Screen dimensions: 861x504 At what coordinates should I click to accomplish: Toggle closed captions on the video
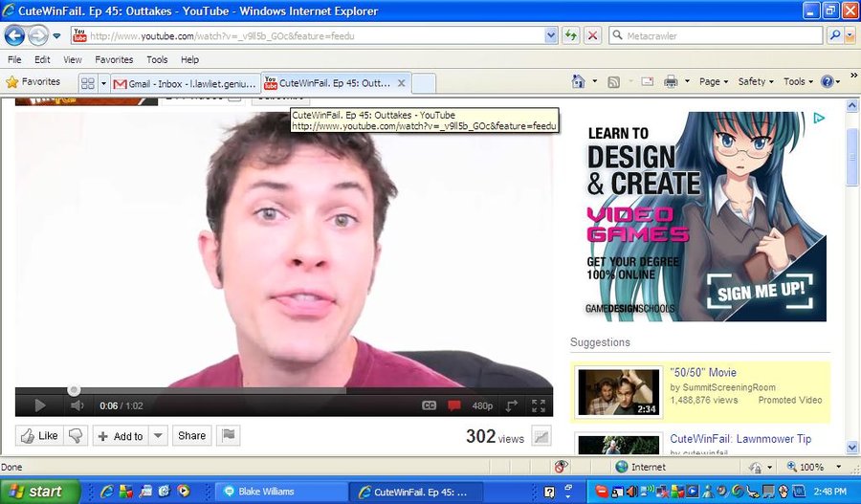click(430, 405)
